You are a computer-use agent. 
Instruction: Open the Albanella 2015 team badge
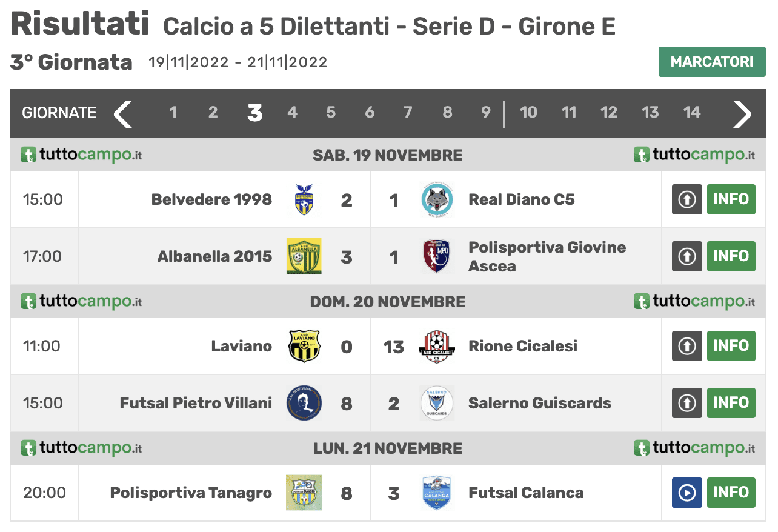pyautogui.click(x=304, y=256)
